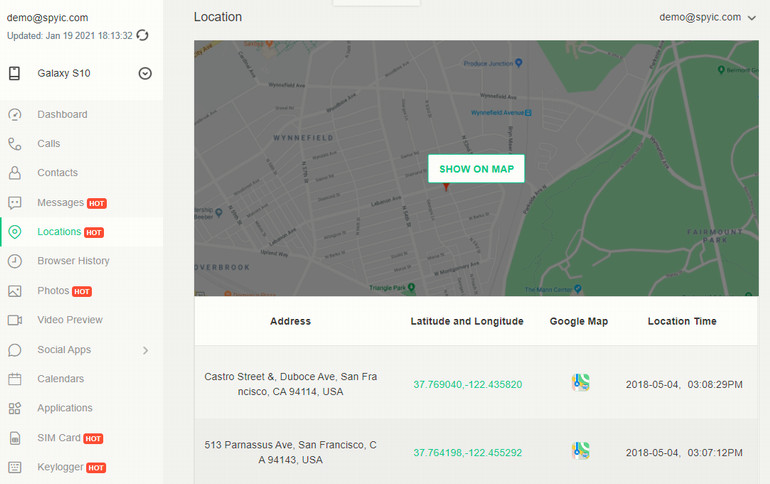Click the Address column header
The height and width of the screenshot is (484, 770).
290,322
